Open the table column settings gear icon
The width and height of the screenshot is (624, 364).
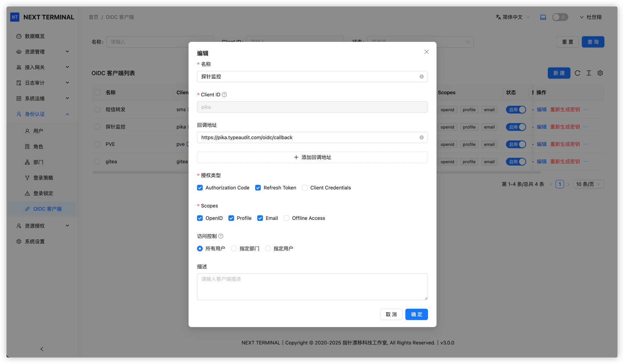(x=600, y=73)
